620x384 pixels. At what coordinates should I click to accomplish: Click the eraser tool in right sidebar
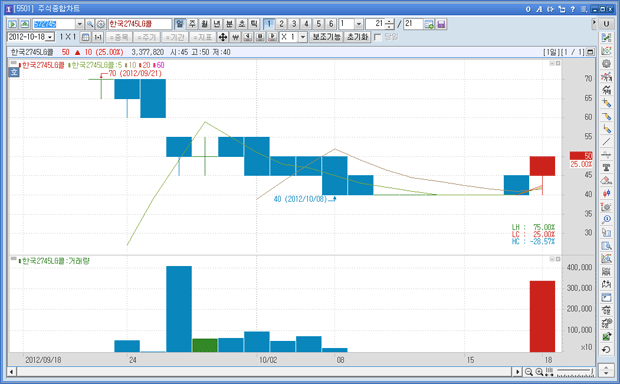pyautogui.click(x=606, y=180)
